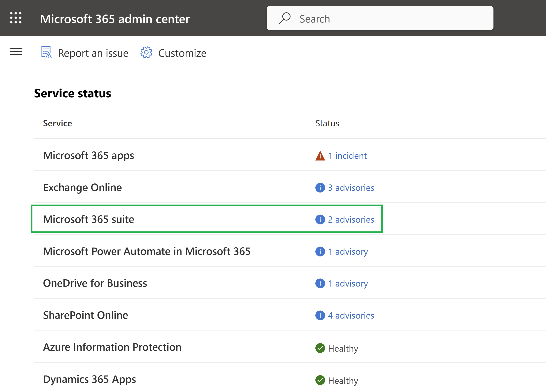Open the navigation hamburger menu
The width and height of the screenshot is (546, 392).
pyautogui.click(x=16, y=51)
